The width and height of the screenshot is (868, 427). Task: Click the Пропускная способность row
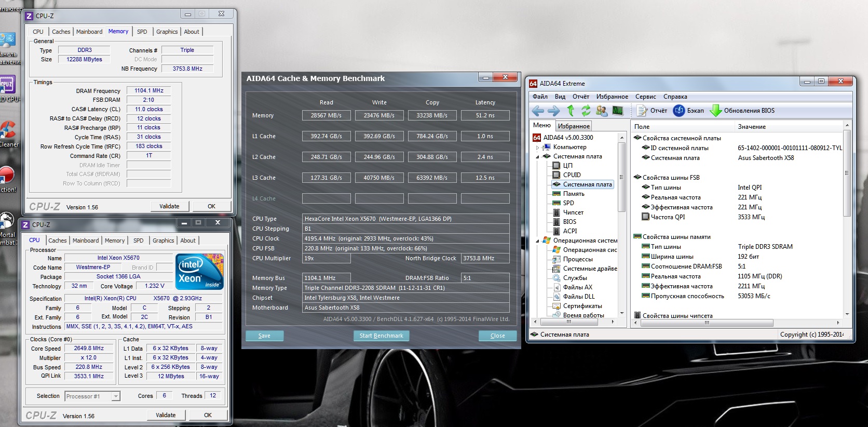coord(737,296)
